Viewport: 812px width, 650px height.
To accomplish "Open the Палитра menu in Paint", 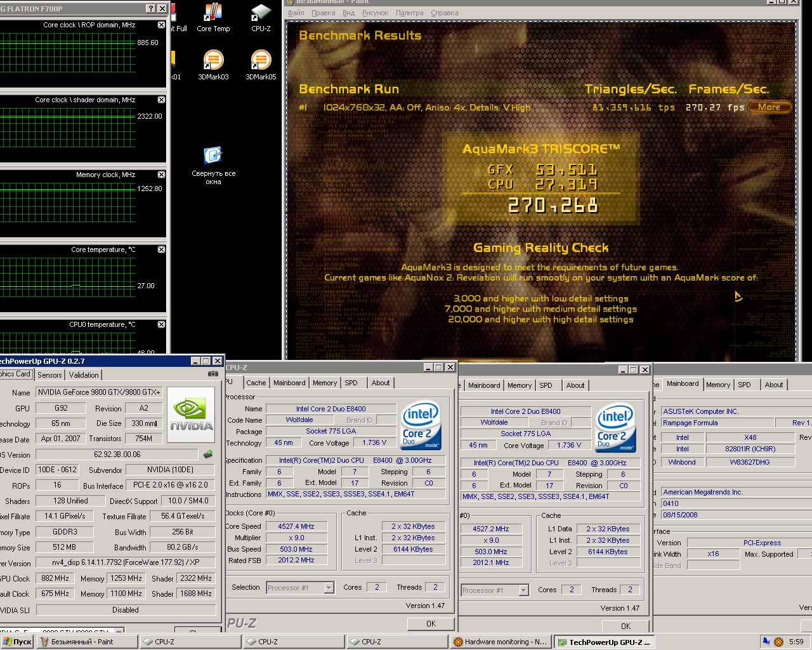I will (409, 13).
